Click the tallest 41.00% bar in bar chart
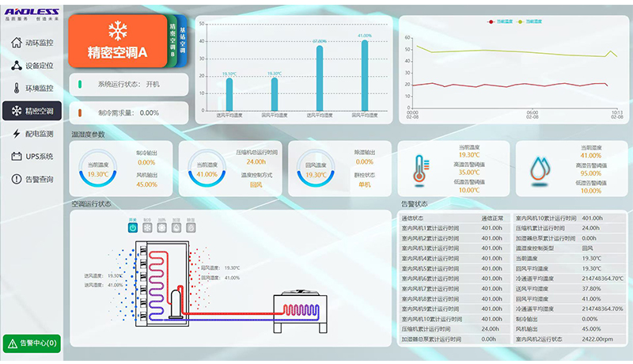 click(365, 75)
